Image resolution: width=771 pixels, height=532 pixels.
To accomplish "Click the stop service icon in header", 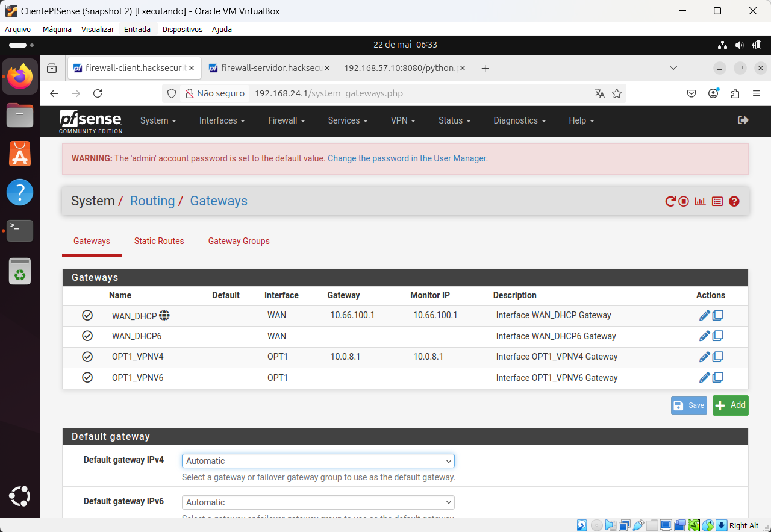I will click(x=684, y=201).
